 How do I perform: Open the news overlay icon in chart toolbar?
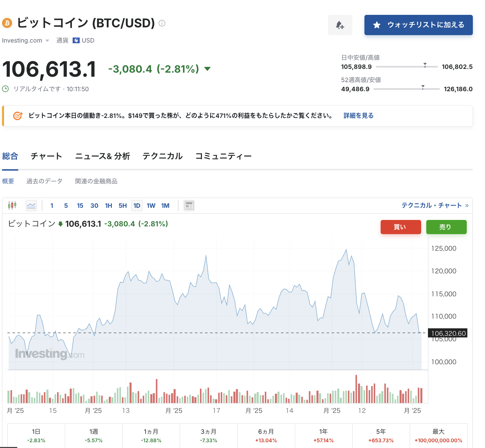pyautogui.click(x=189, y=205)
